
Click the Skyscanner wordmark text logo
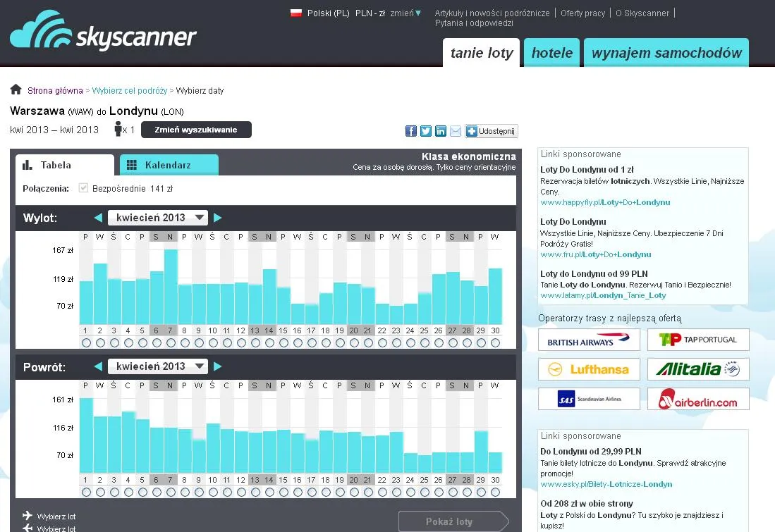pyautogui.click(x=136, y=38)
